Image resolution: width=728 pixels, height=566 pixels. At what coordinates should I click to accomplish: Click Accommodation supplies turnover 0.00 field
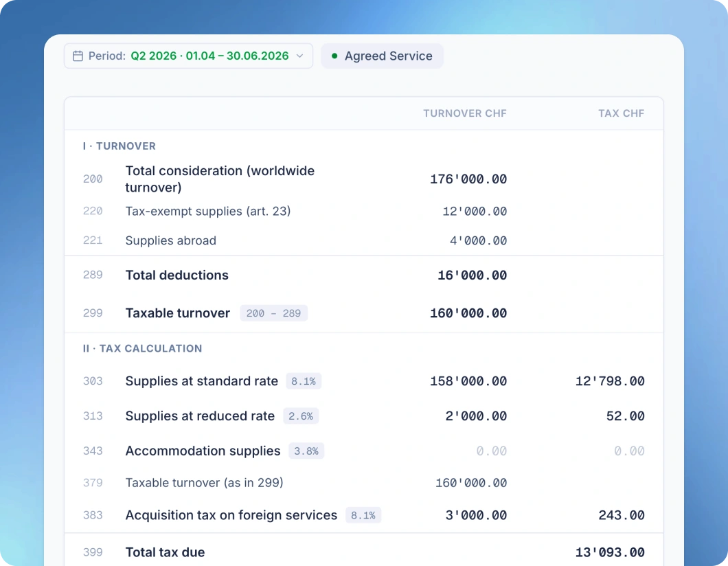491,451
